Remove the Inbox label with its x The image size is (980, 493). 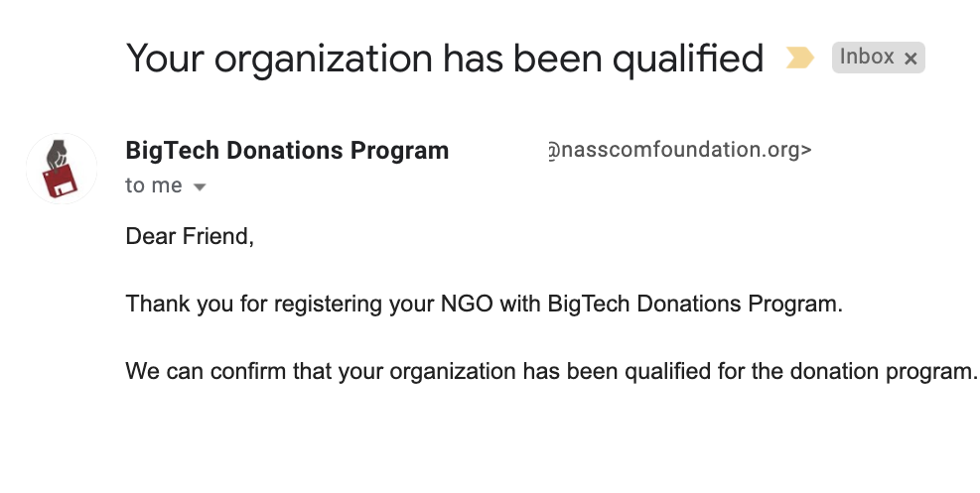(910, 59)
